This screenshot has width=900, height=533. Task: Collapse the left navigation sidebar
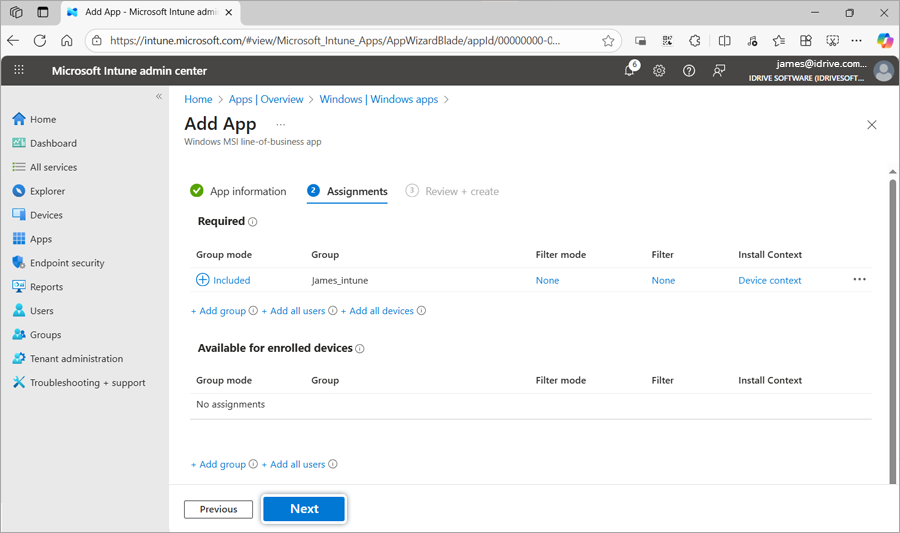[158, 97]
